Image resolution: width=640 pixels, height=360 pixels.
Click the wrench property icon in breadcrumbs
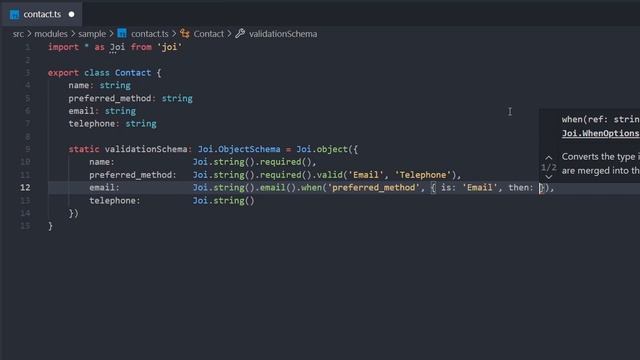coord(240,33)
